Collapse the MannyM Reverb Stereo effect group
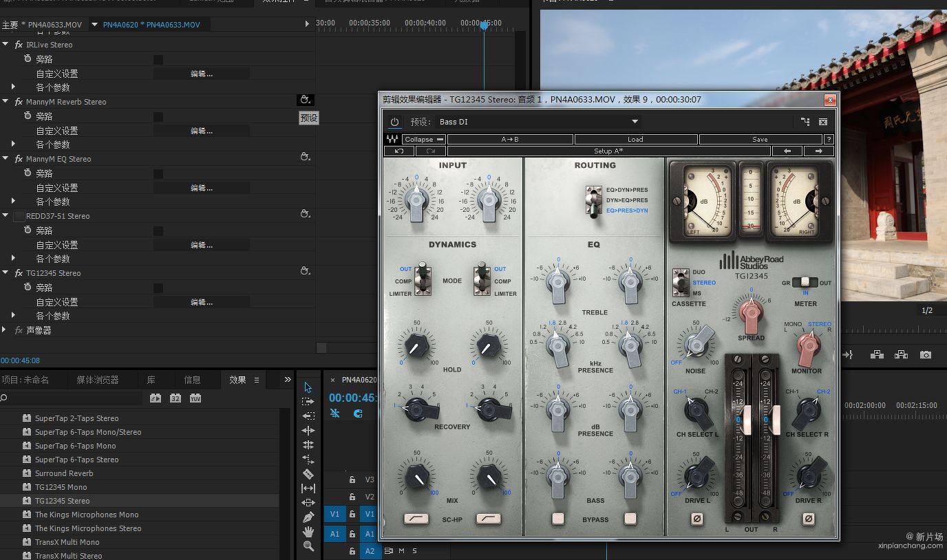The height and width of the screenshot is (560, 947). (x=6, y=102)
